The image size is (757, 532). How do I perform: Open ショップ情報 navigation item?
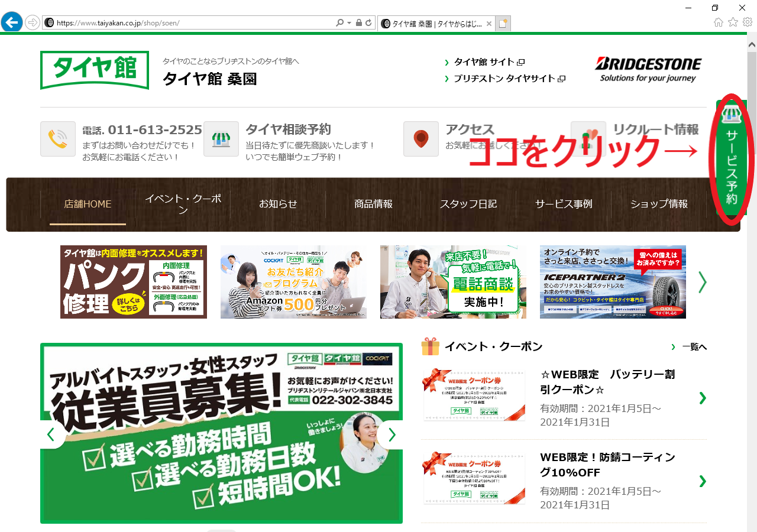tap(659, 204)
